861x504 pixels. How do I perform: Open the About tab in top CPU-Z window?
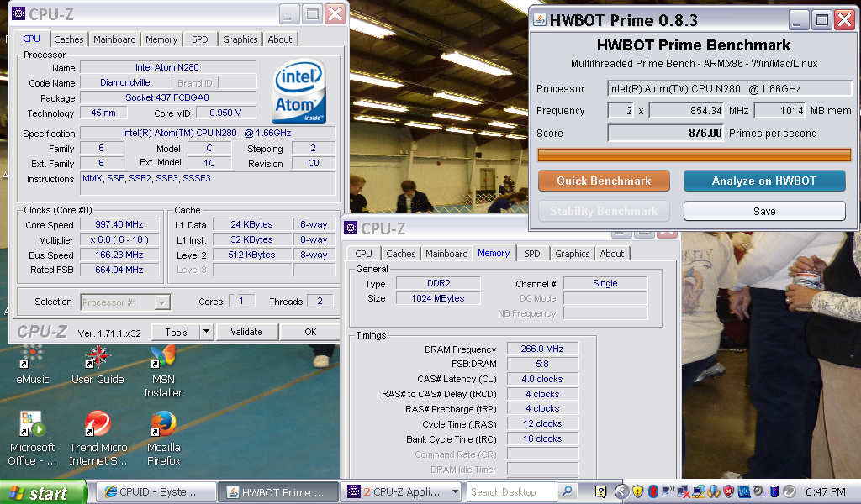click(x=279, y=39)
